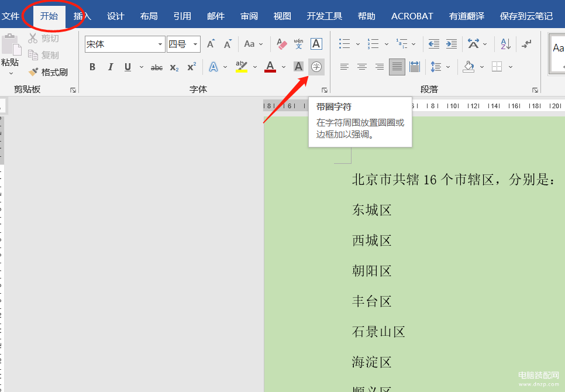Switch to the 设计 Design tab
The width and height of the screenshot is (565, 392).
(116, 16)
